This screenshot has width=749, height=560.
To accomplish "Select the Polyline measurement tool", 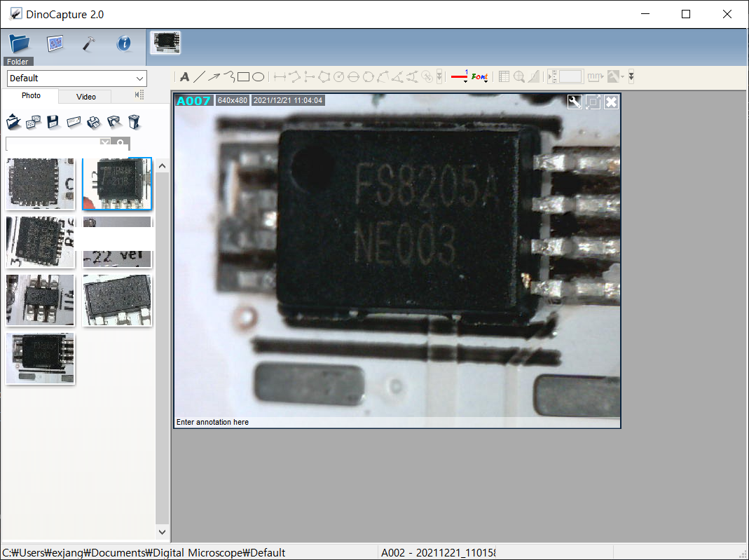I will (x=295, y=77).
